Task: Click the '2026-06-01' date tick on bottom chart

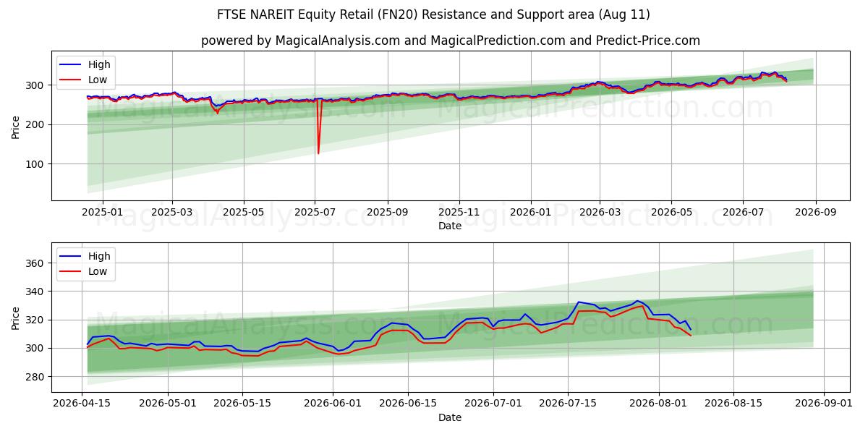Action: click(x=333, y=404)
